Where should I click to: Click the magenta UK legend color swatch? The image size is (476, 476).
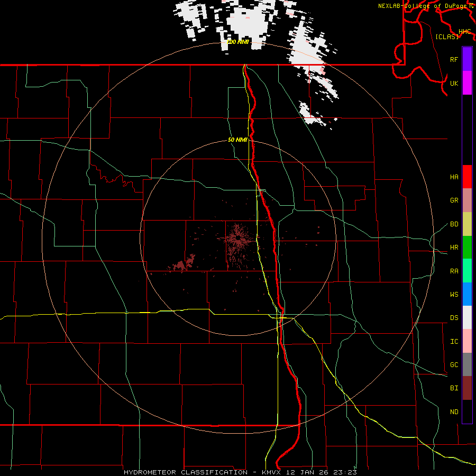pyautogui.click(x=467, y=83)
